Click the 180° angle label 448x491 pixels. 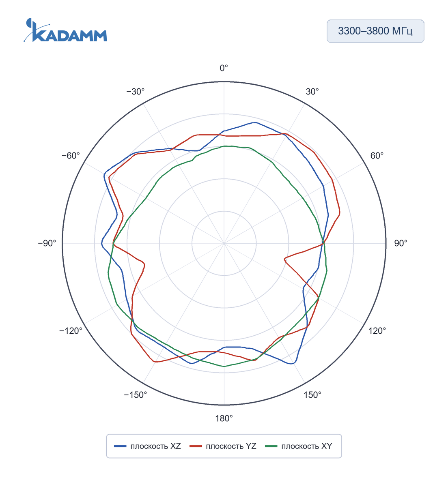coord(224,418)
